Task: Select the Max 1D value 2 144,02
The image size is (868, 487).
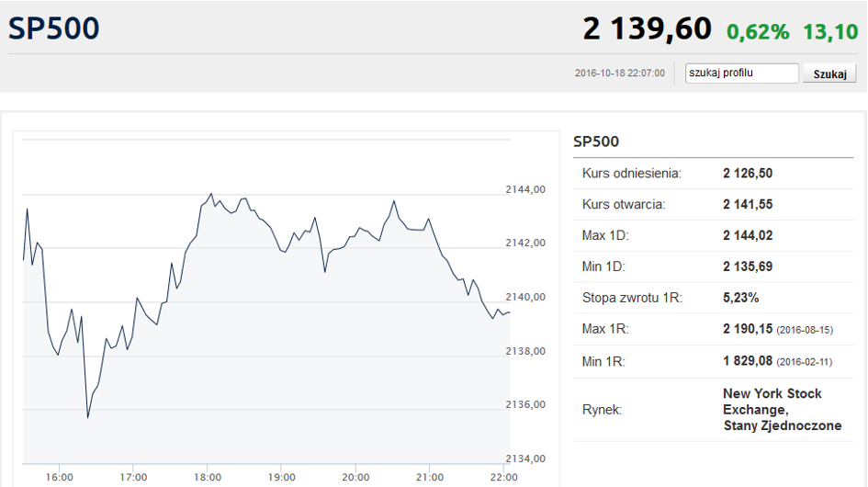Action: pos(748,235)
